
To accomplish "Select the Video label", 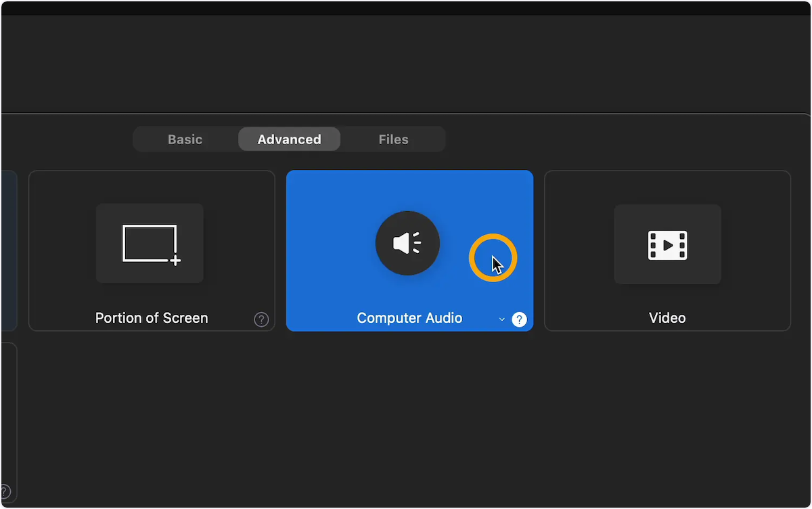I will point(667,318).
